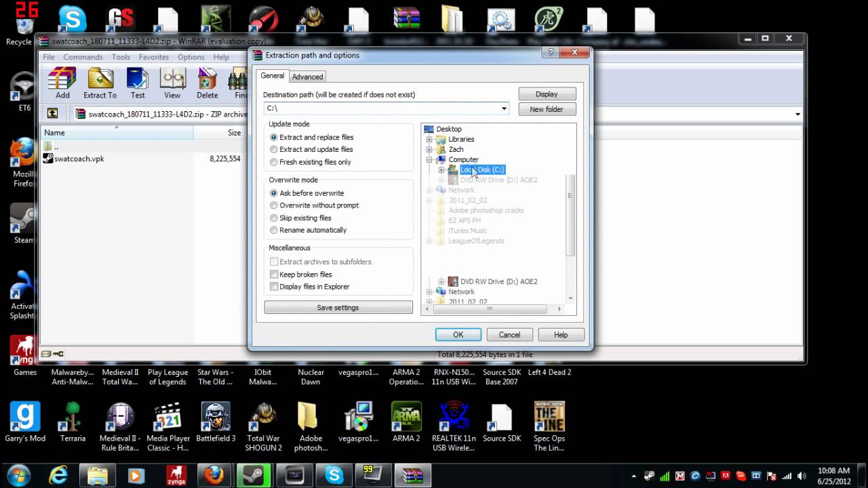Open the Tools menu in WinRAR
Image resolution: width=868 pixels, height=488 pixels.
[x=121, y=58]
